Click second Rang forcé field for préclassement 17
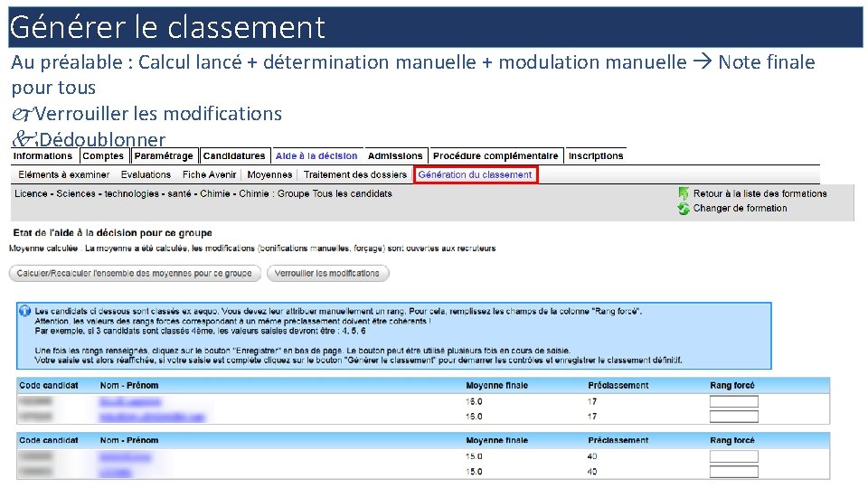The image size is (868, 488). [734, 417]
